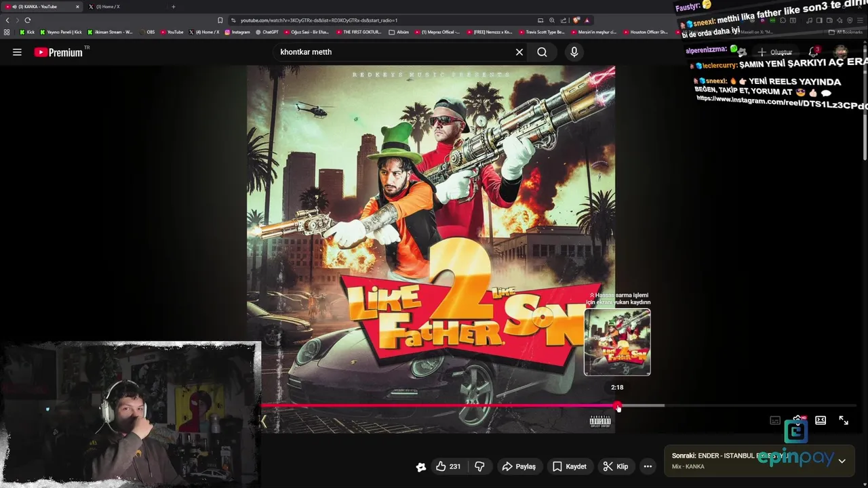Click share page icon in address bar
Image resolution: width=868 pixels, height=488 pixels.
tap(564, 20)
